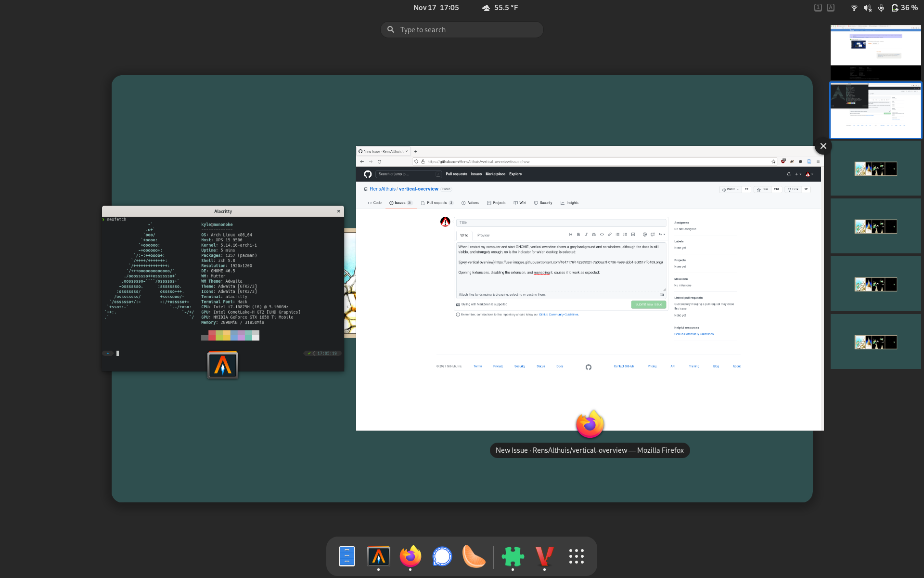Open GitHub home via the Octocat logo
The height and width of the screenshot is (578, 924).
[368, 174]
